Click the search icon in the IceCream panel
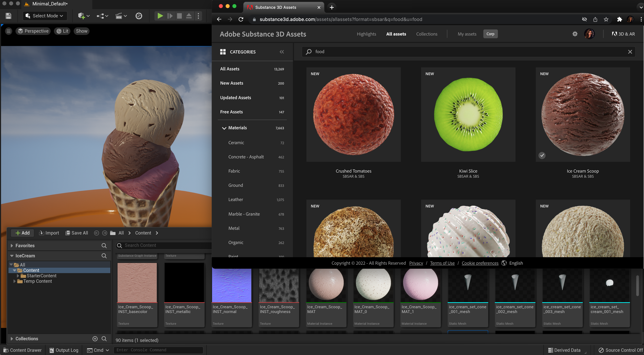The width and height of the screenshot is (644, 355). 104,256
